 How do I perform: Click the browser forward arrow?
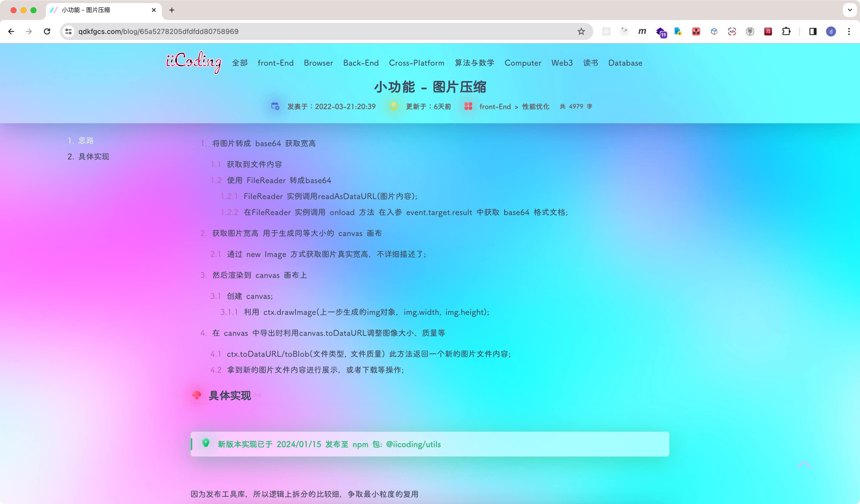[29, 31]
